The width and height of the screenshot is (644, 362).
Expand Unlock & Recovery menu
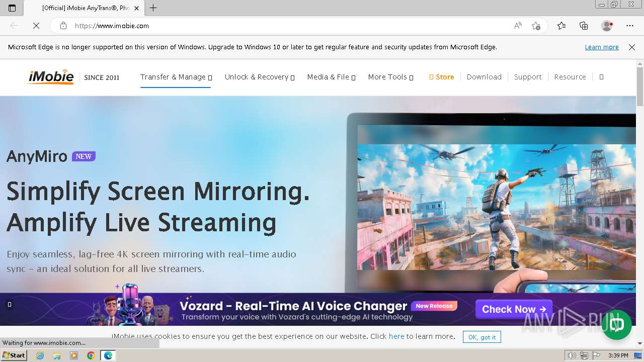tap(259, 77)
